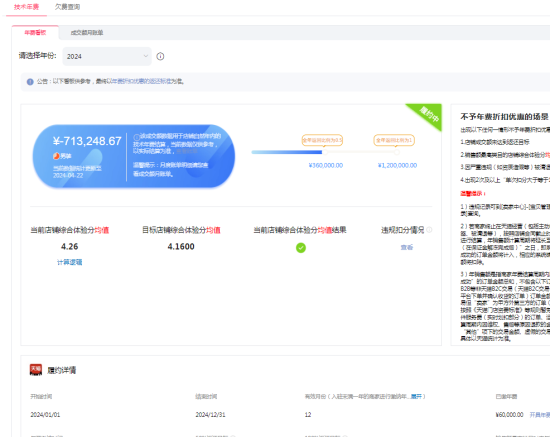Click the 开具年费 link beside ¥60,000.00
Viewport: 550px width, 437px height.
pos(540,415)
